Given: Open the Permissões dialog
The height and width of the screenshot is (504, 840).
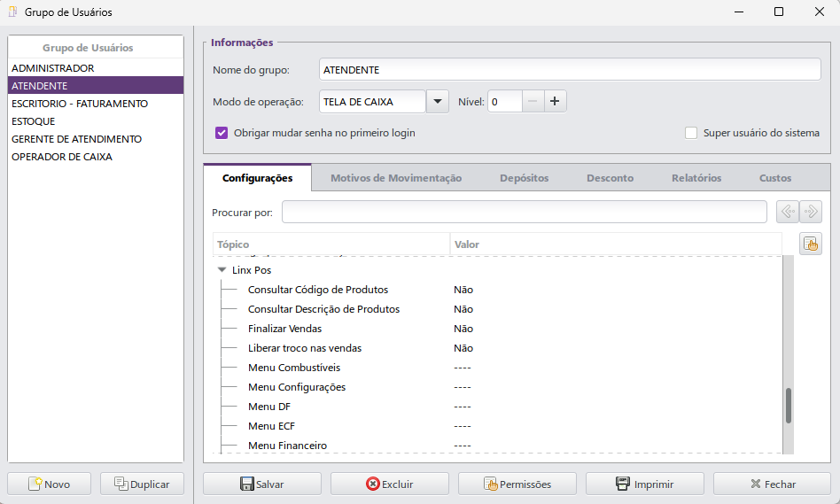Looking at the screenshot, I should point(517,485).
